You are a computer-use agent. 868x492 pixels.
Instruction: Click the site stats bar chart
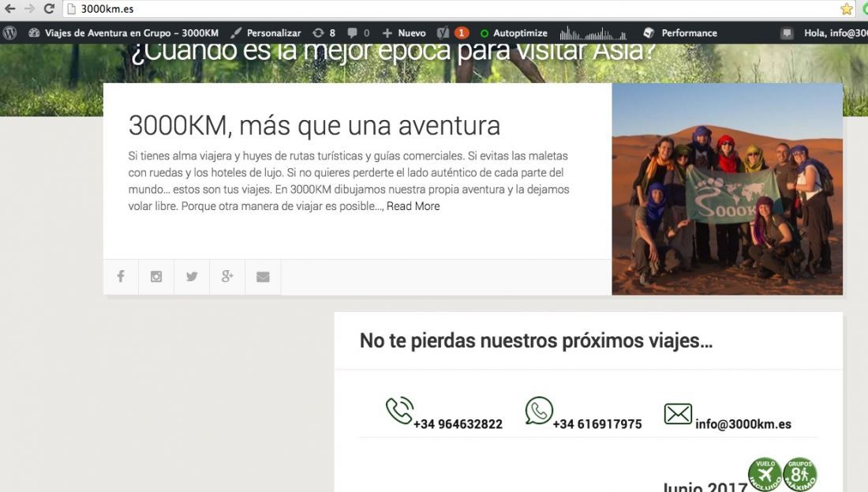click(x=593, y=34)
